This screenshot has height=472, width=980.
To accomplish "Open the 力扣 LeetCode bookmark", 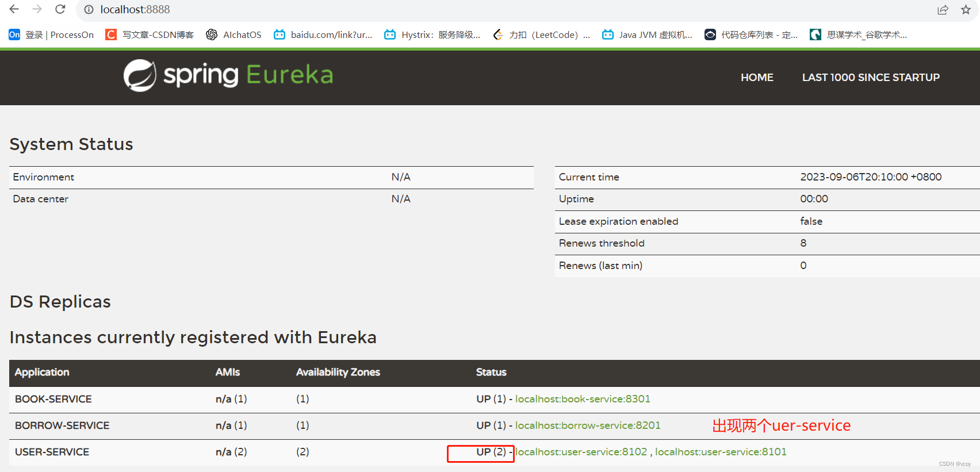I will (541, 34).
